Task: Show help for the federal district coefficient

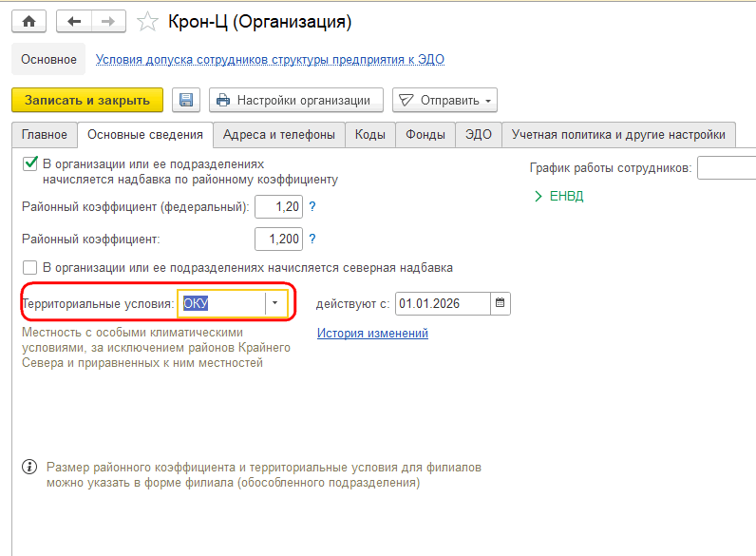Action: pos(312,206)
